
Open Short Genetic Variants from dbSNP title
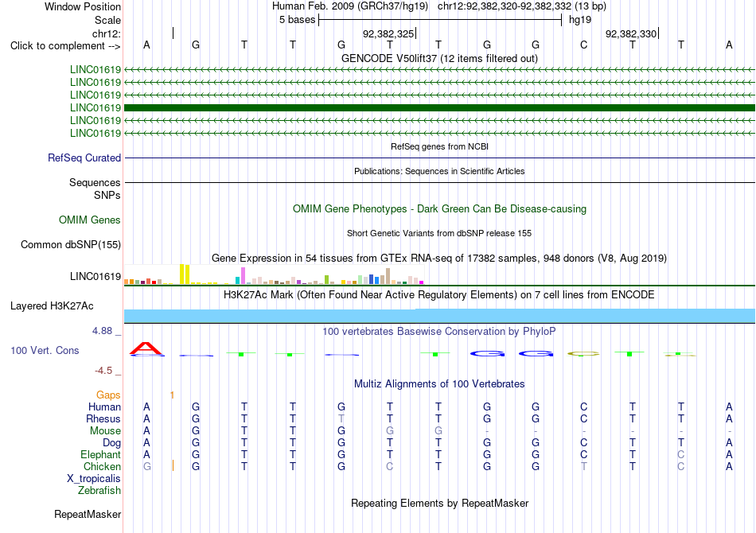click(439, 233)
